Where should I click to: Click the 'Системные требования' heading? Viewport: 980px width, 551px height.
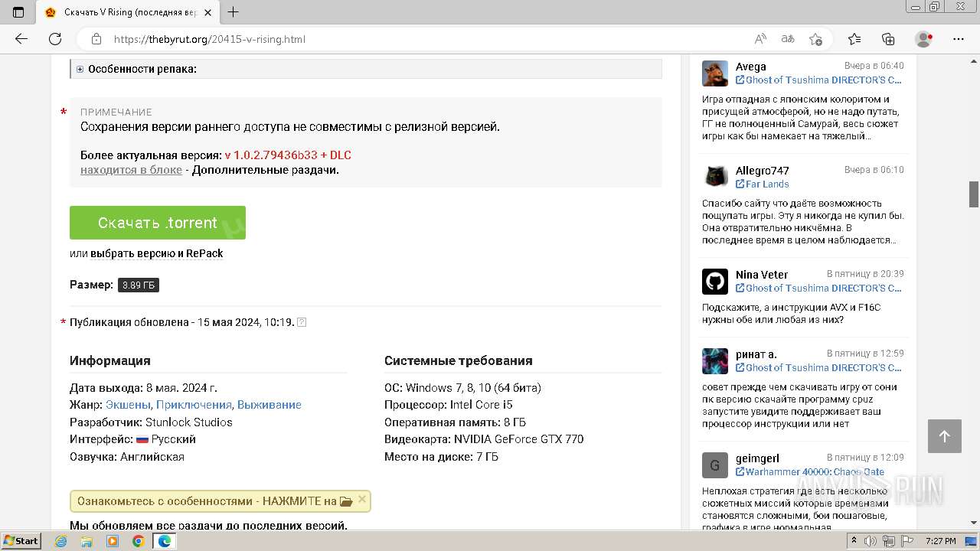click(x=459, y=360)
